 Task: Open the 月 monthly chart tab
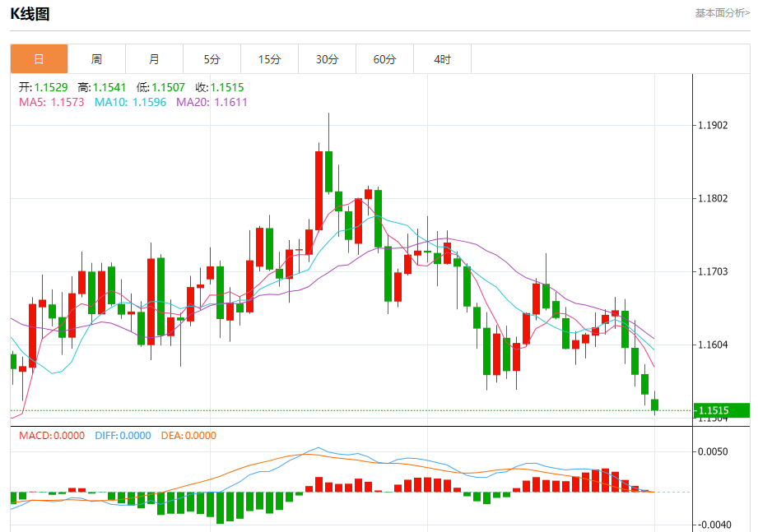(x=154, y=59)
